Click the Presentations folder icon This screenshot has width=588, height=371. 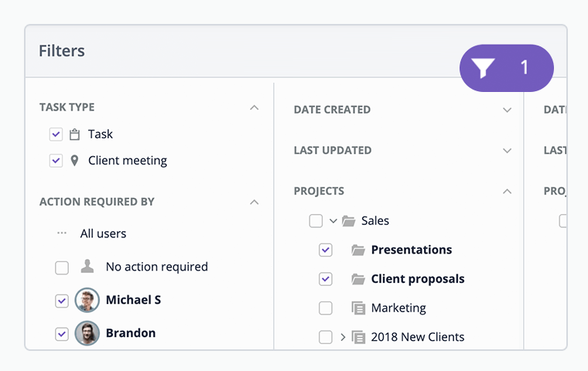point(358,250)
